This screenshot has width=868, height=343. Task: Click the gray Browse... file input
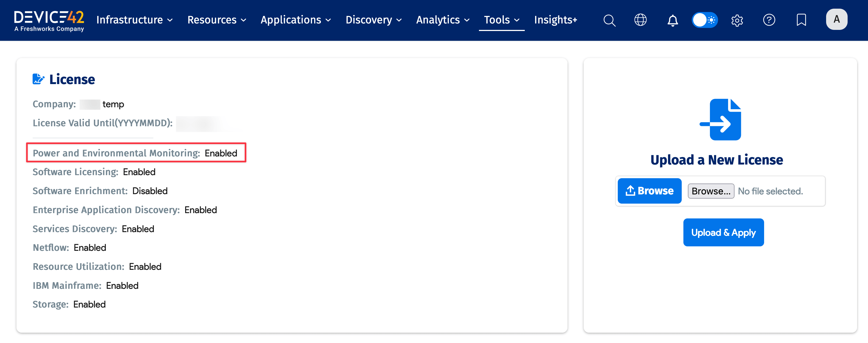(x=711, y=191)
